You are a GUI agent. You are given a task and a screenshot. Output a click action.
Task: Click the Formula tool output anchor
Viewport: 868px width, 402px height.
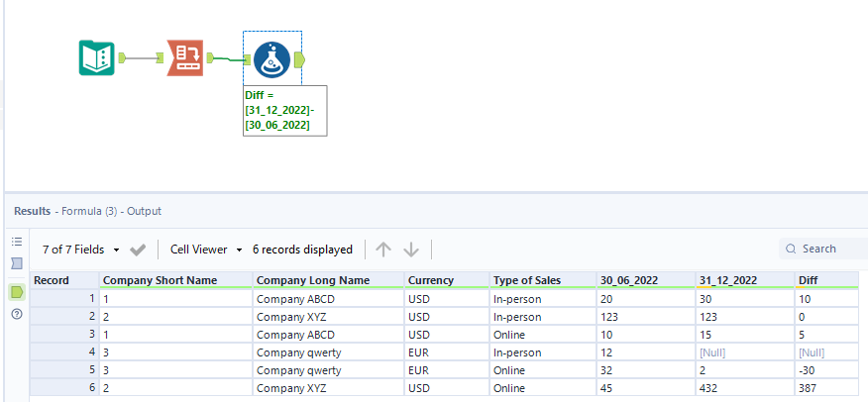click(x=299, y=59)
